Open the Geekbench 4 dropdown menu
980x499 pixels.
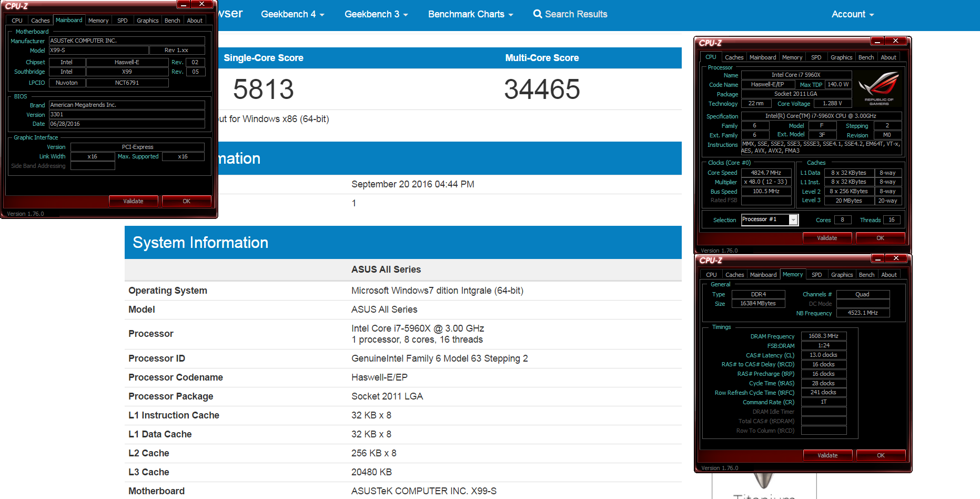292,14
